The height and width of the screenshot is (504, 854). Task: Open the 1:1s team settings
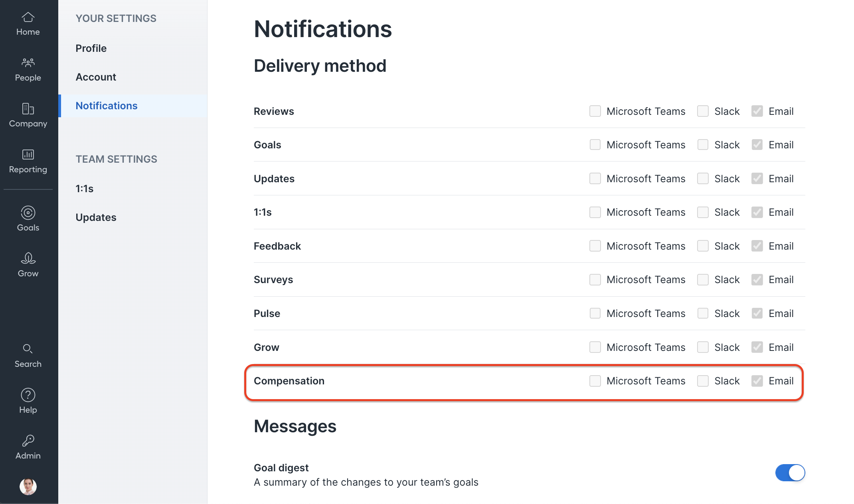(84, 188)
